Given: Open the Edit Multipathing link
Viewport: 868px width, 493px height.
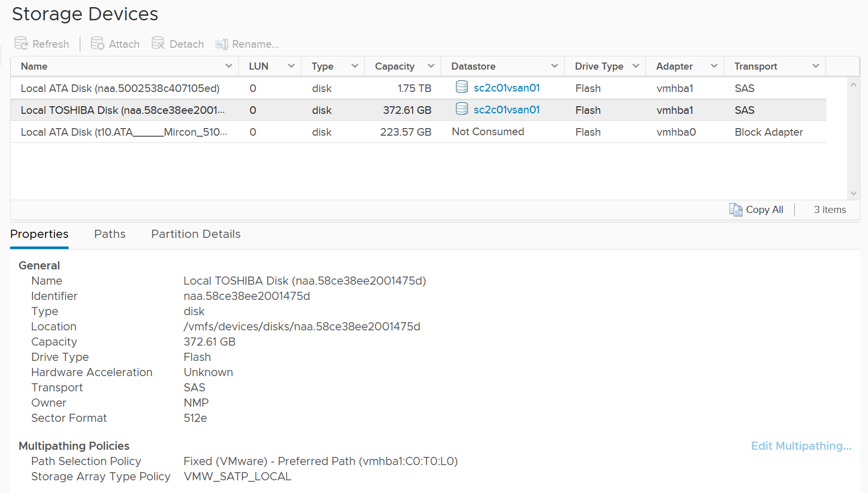Looking at the screenshot, I should tap(801, 446).
